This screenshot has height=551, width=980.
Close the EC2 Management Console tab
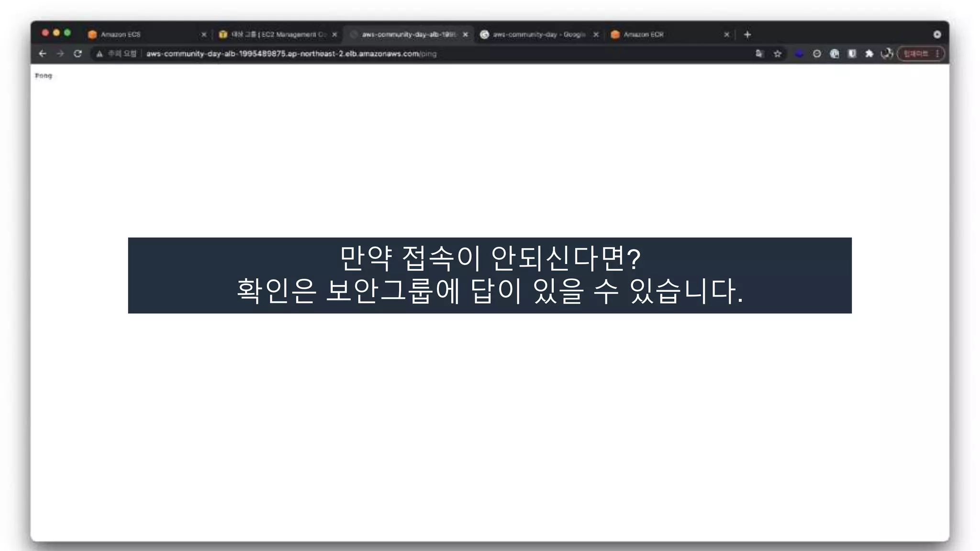(x=334, y=34)
